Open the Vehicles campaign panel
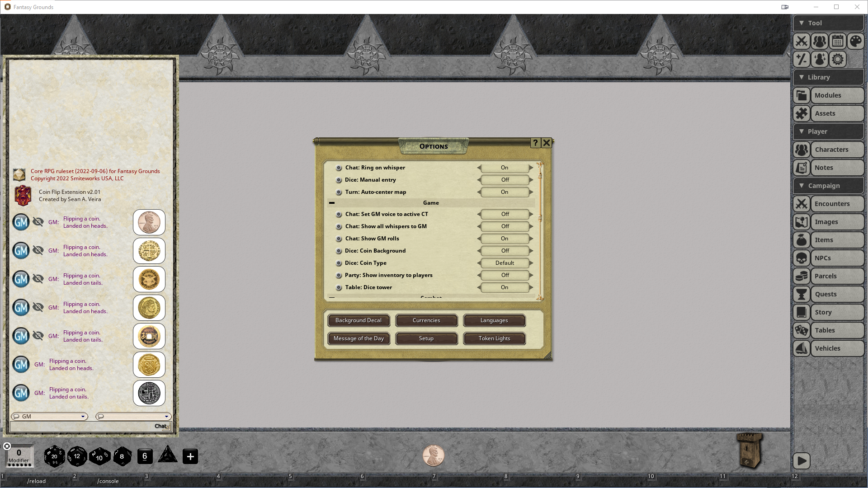Screen dimensions: 868x488 pyautogui.click(x=827, y=348)
